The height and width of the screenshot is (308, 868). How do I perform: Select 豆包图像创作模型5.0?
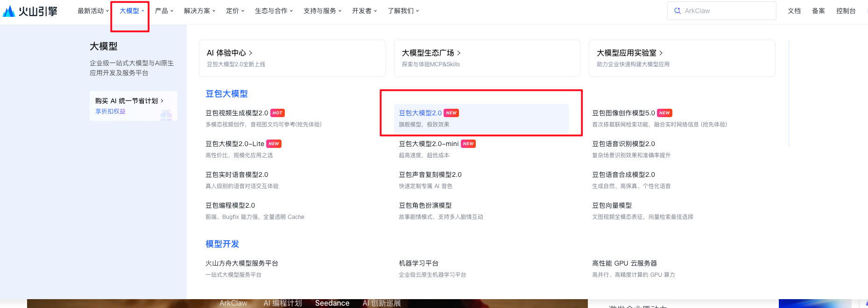pyautogui.click(x=623, y=113)
